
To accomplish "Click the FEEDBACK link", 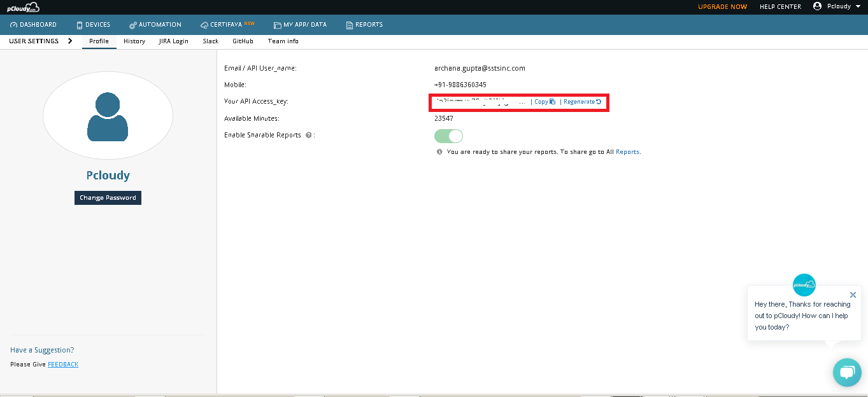I will 63,365.
